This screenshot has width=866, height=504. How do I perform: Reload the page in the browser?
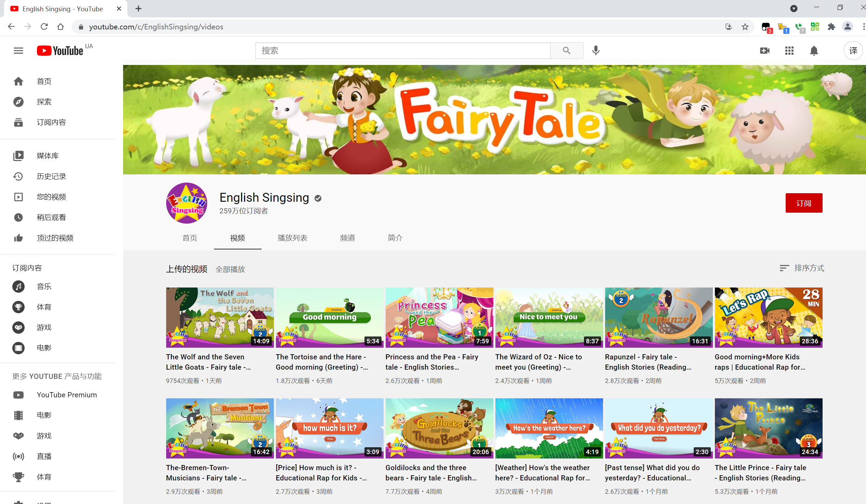[x=44, y=26]
